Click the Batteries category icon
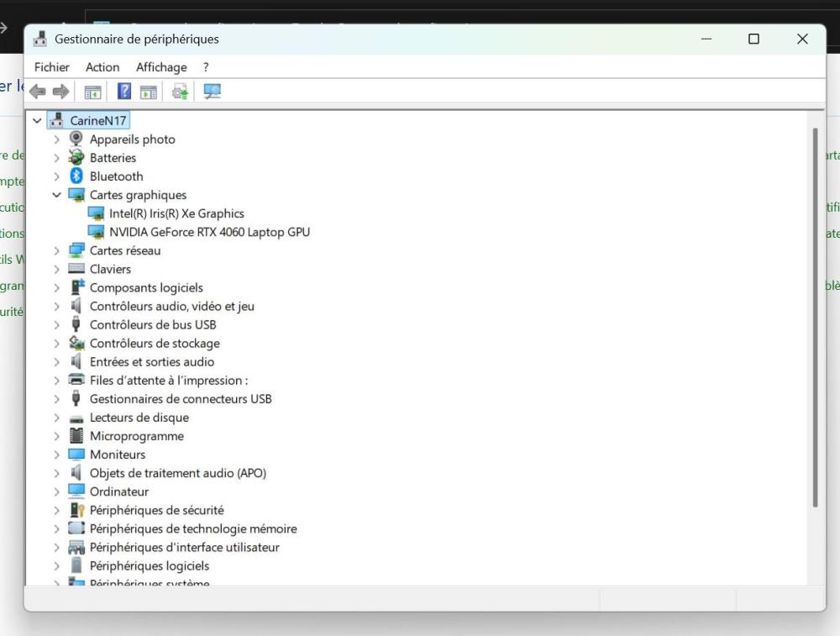The image size is (840, 636). click(76, 157)
